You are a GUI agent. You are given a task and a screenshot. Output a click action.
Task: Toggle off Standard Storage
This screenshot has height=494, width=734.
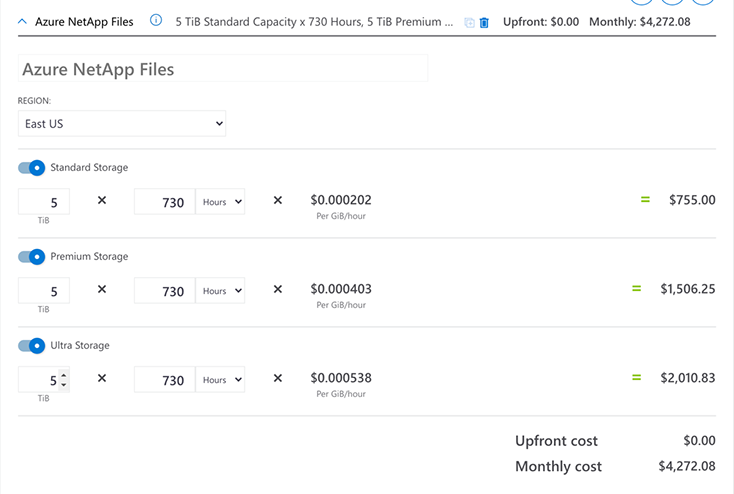pyautogui.click(x=31, y=168)
